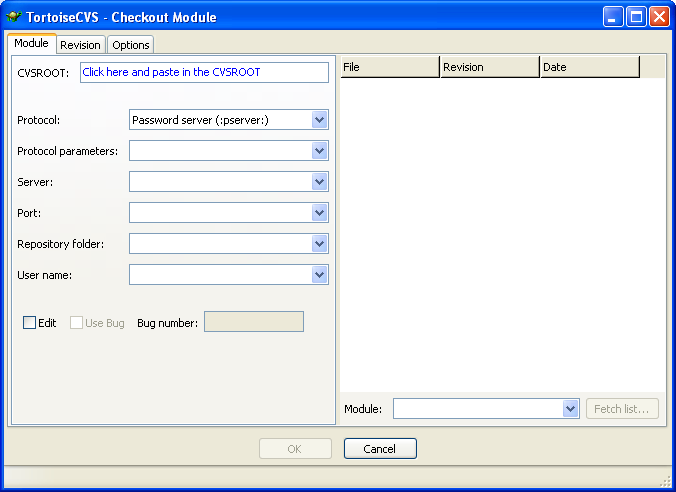
Task: Enable the Edit checkbox
Action: click(x=29, y=323)
